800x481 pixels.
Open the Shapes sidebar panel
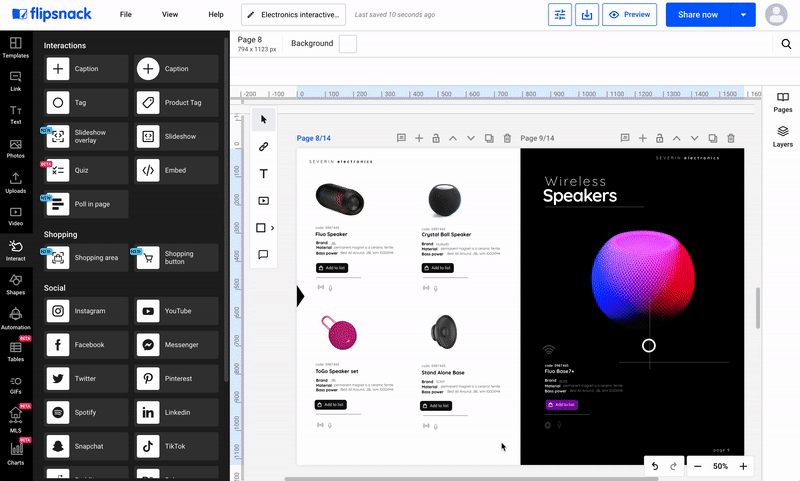tap(16, 285)
